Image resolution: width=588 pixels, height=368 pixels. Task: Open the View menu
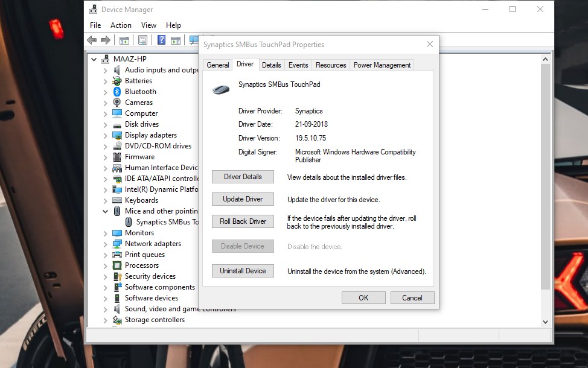click(x=149, y=25)
